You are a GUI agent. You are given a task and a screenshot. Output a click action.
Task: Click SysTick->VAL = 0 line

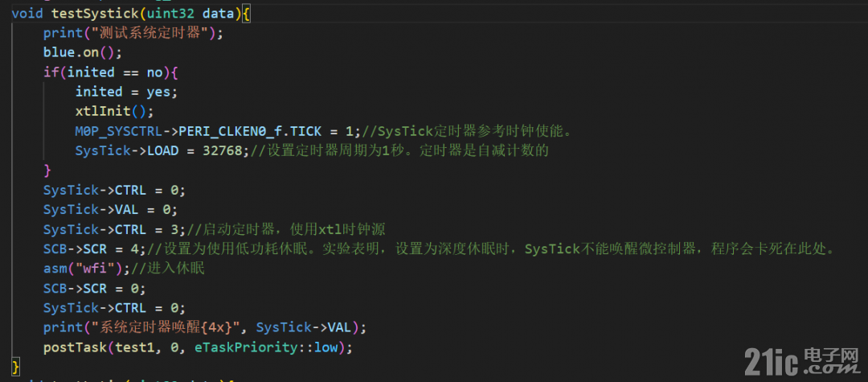[111, 210]
